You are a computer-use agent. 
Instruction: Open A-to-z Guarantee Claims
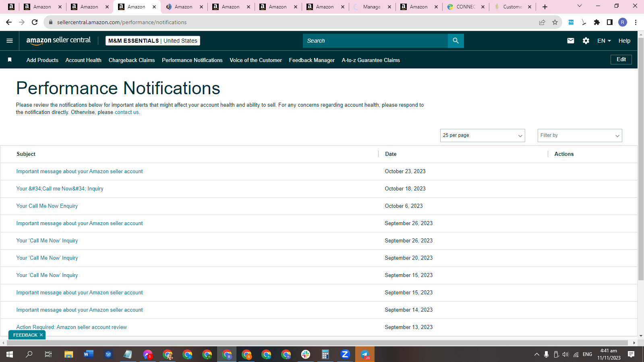(371, 60)
